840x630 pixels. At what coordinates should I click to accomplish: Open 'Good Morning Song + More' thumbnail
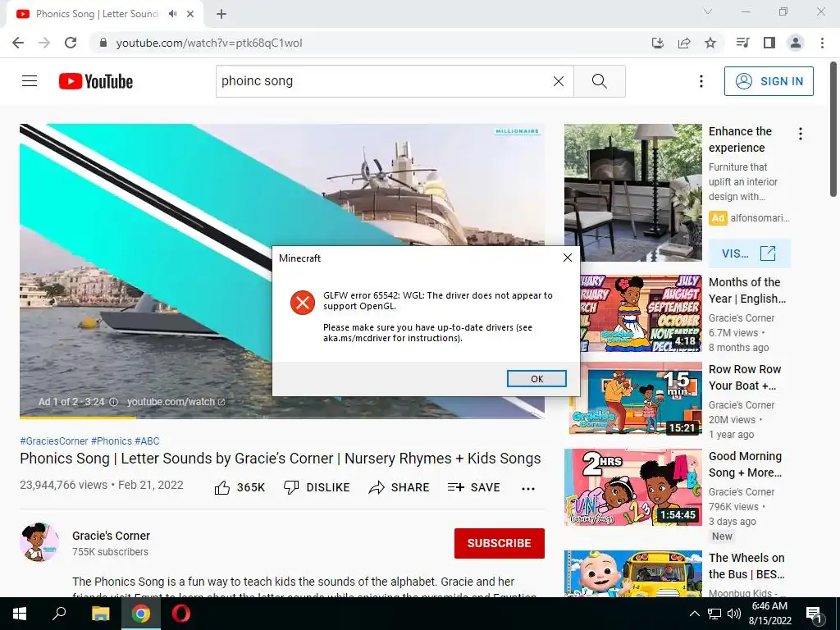click(632, 487)
